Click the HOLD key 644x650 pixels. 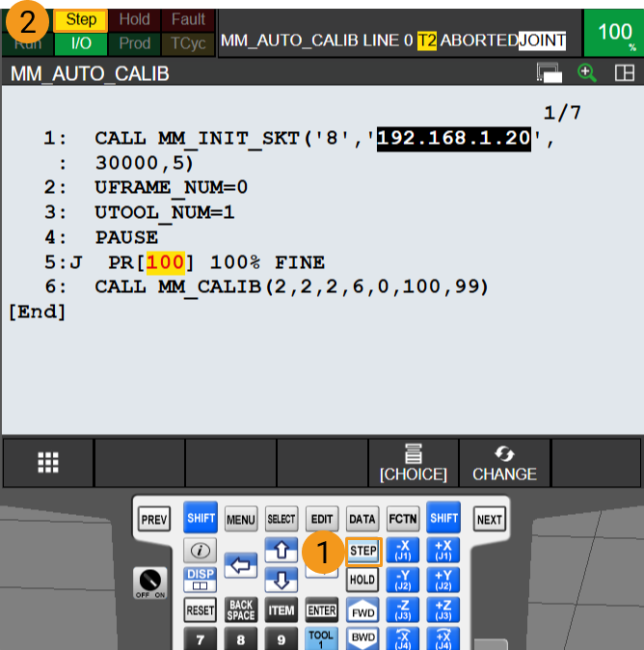point(362,580)
